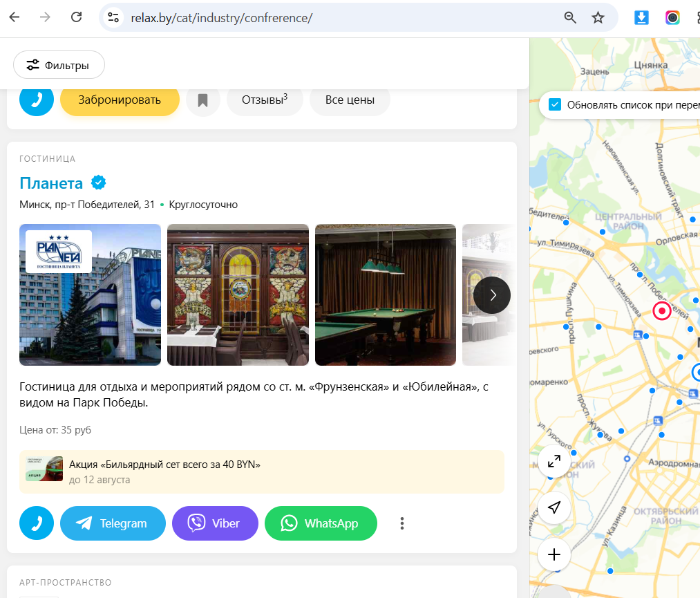Locate me on the map arrow icon
Screen dimensions: 700x598
554,507
